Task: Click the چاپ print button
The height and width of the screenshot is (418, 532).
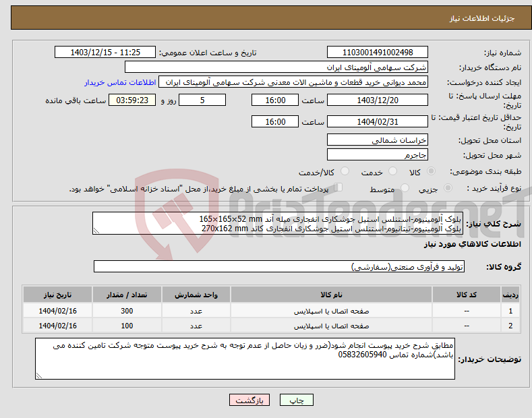Action: [297, 400]
